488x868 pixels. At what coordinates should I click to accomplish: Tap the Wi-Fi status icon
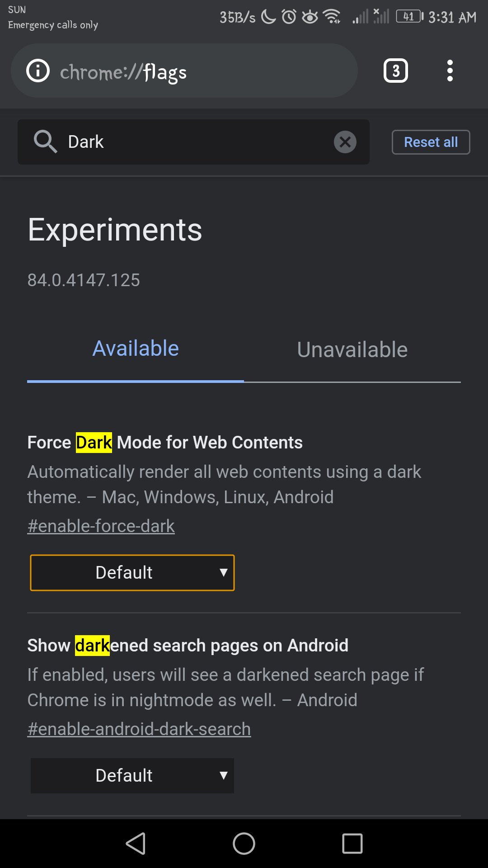[332, 17]
